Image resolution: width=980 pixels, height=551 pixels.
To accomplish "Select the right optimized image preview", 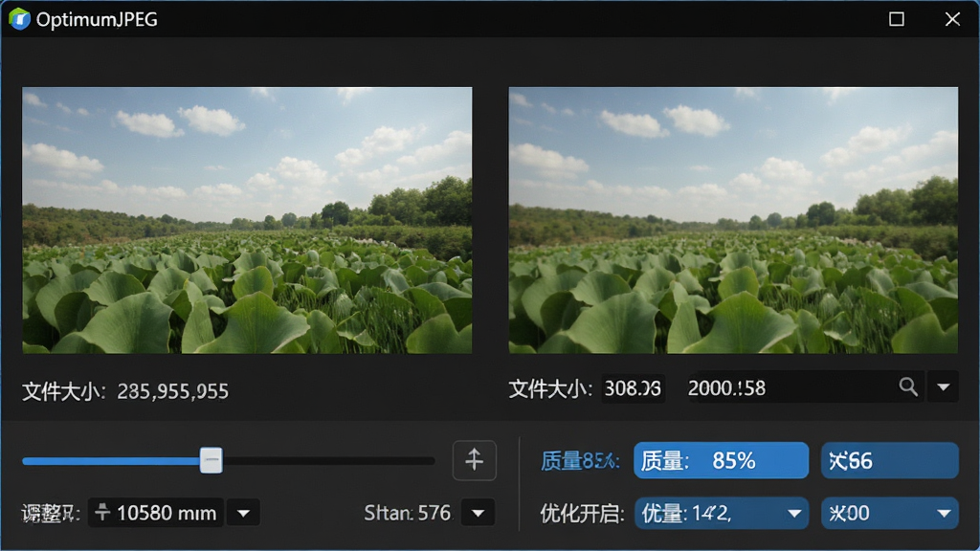I will (733, 220).
